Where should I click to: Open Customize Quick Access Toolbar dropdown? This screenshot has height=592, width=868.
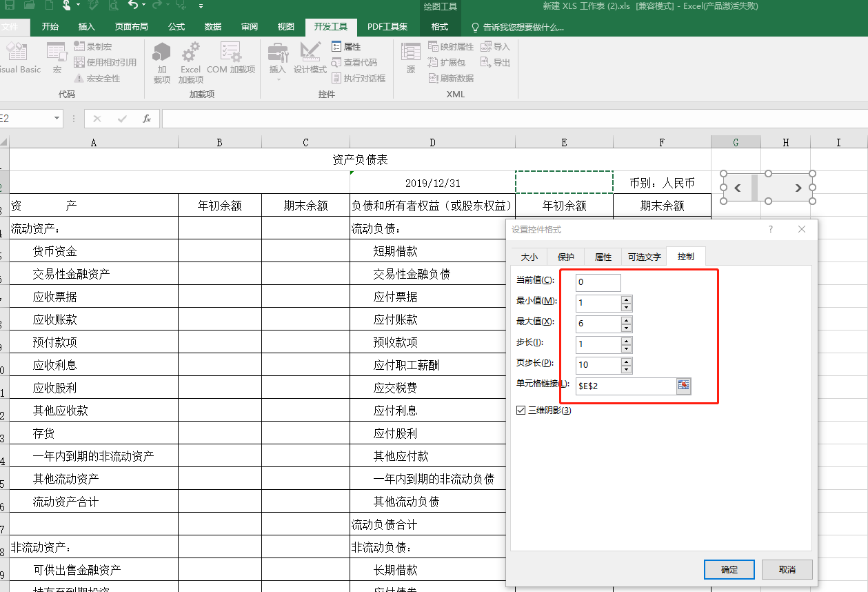[201, 6]
